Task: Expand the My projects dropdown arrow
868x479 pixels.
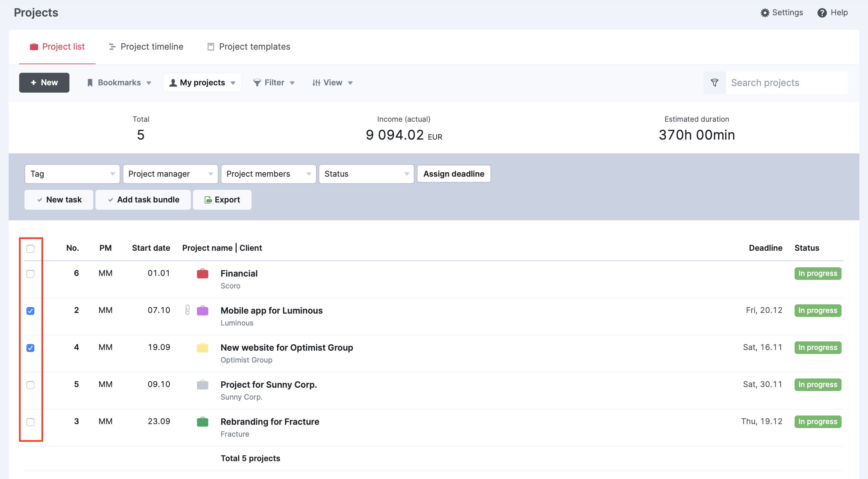Action: pyautogui.click(x=233, y=83)
